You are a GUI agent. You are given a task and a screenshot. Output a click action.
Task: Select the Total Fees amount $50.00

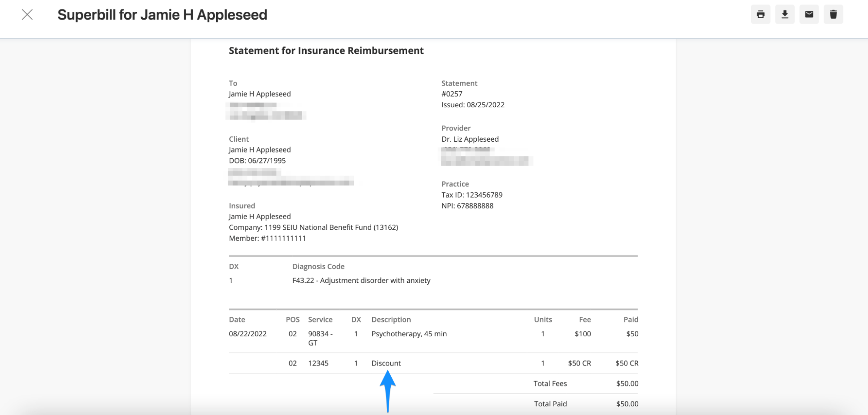click(x=626, y=383)
